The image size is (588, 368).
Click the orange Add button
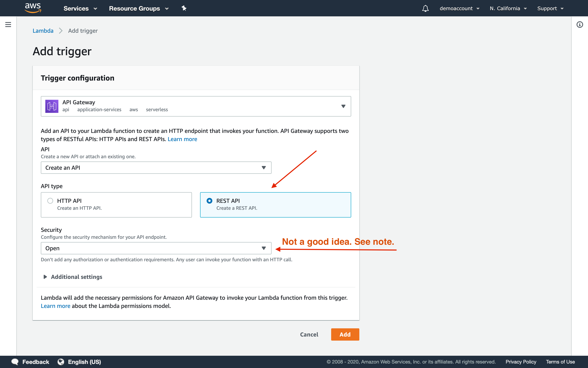coord(345,334)
